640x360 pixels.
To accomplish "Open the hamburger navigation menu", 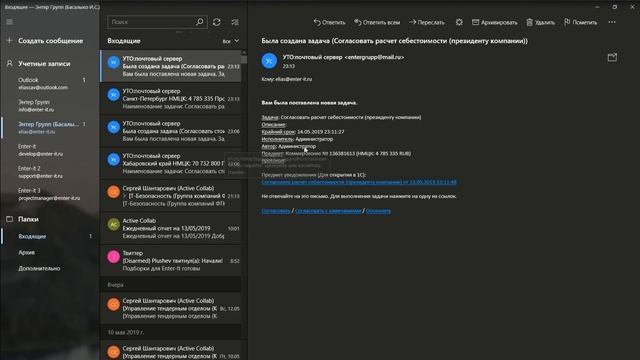I will click(9, 22).
